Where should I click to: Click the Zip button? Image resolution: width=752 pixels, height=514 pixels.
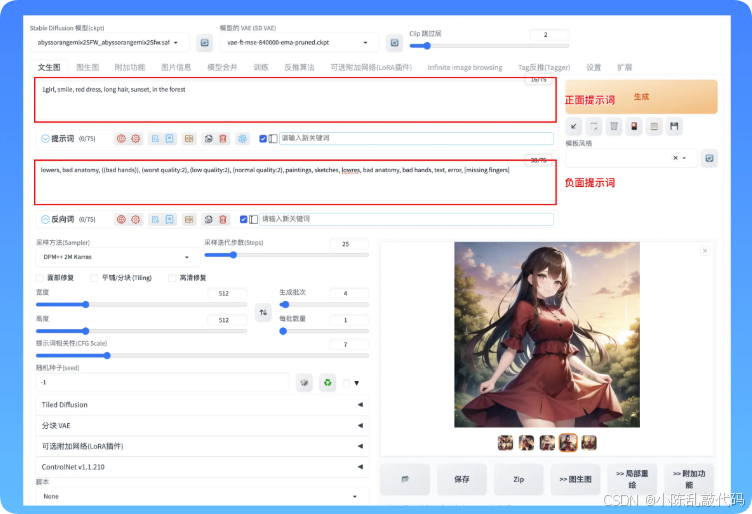[x=518, y=479]
